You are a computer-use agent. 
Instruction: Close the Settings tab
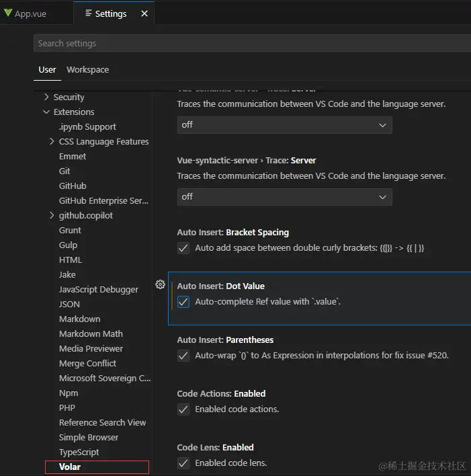tap(144, 13)
